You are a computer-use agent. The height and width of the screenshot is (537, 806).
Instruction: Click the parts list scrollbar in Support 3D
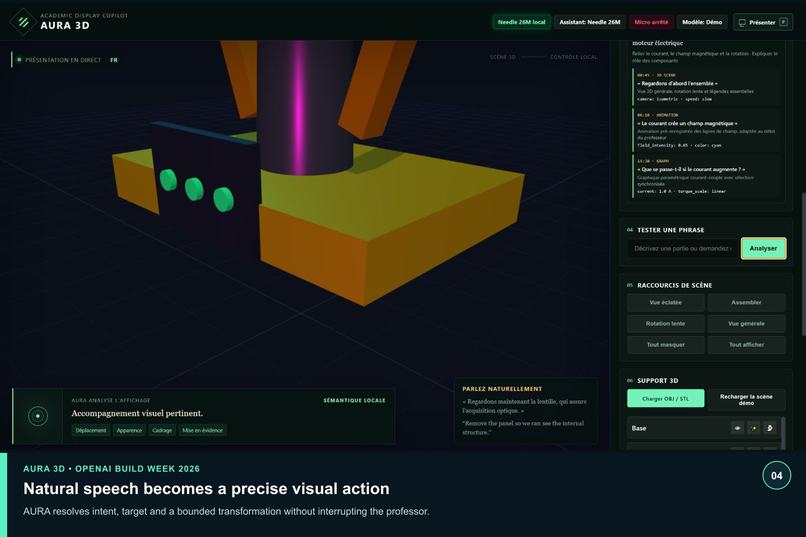pyautogui.click(x=783, y=432)
